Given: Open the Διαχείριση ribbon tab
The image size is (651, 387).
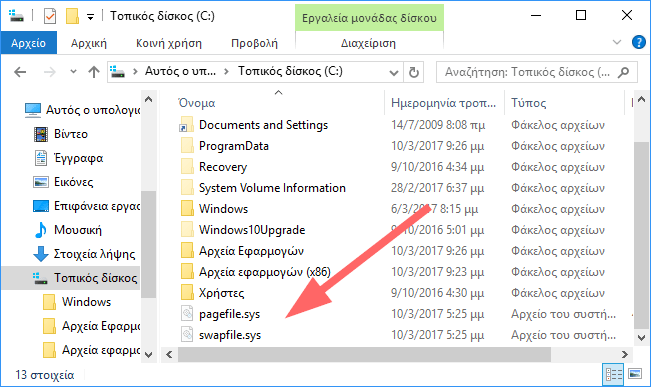Looking at the screenshot, I should pyautogui.click(x=368, y=43).
